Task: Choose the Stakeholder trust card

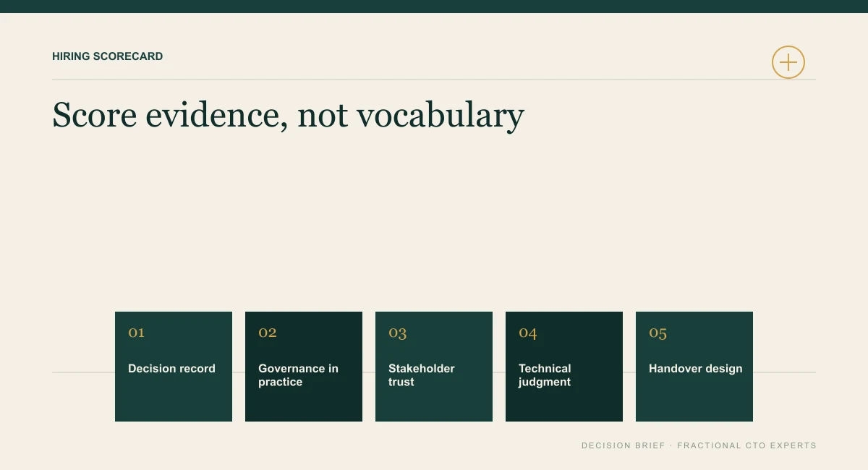Action: point(434,367)
